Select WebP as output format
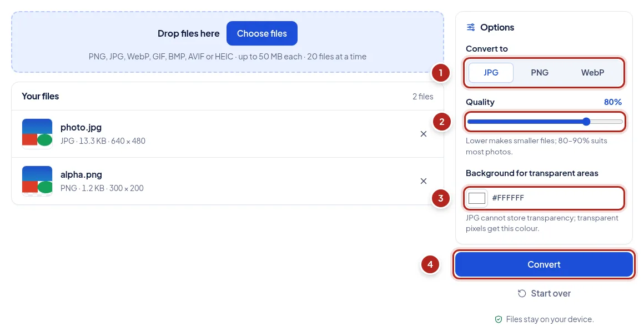This screenshot has height=336, width=644. pyautogui.click(x=592, y=73)
